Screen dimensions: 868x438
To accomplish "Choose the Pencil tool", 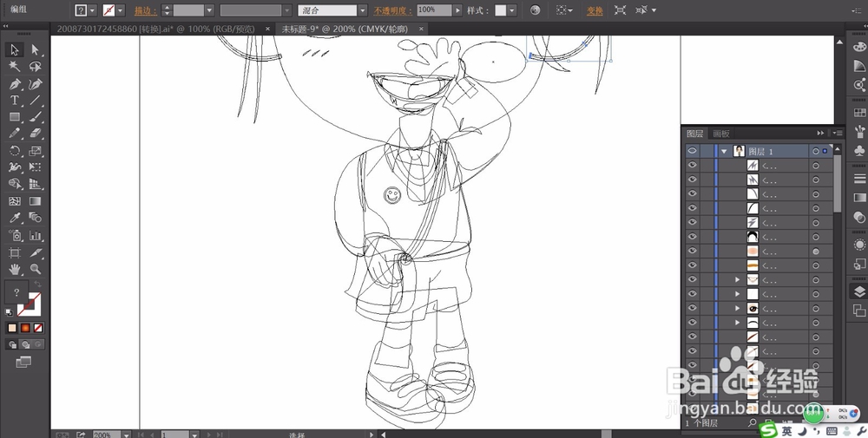I will pyautogui.click(x=15, y=134).
